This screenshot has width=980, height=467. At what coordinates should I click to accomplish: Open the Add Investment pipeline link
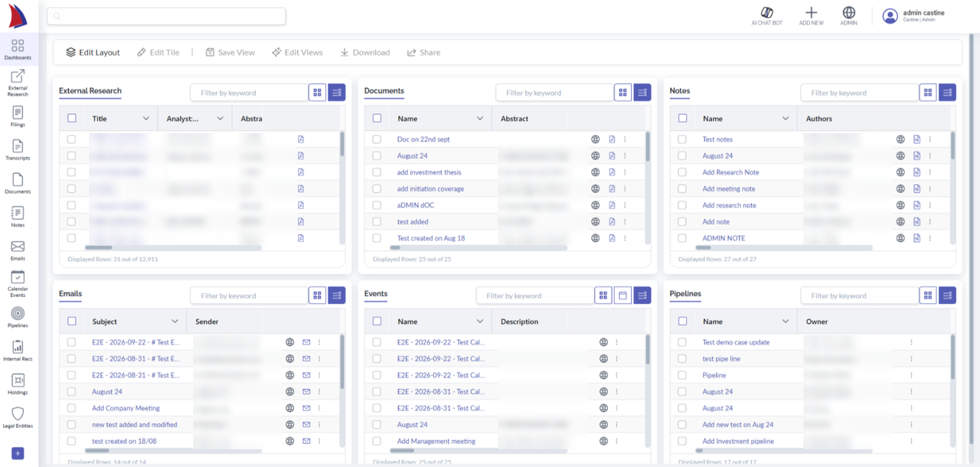(738, 441)
